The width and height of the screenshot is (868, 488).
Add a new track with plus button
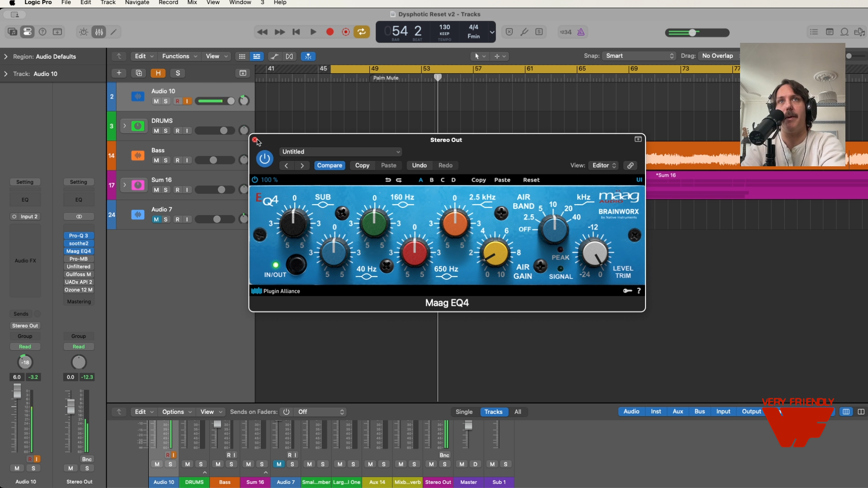(x=119, y=73)
